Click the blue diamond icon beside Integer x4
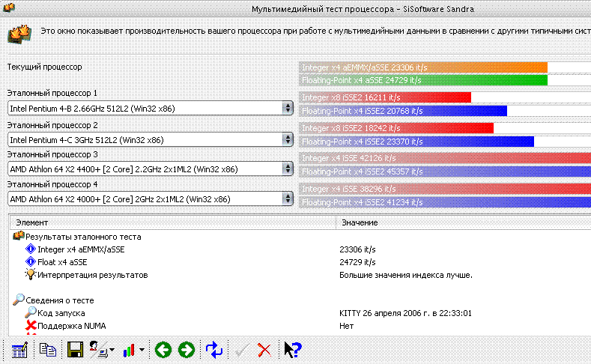The image size is (591, 364). coord(31,249)
